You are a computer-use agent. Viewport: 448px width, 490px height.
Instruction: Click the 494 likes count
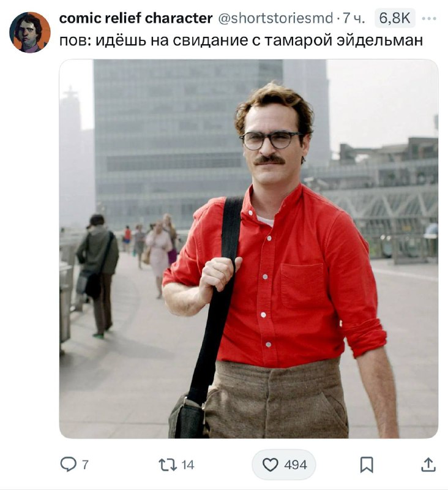coord(296,465)
